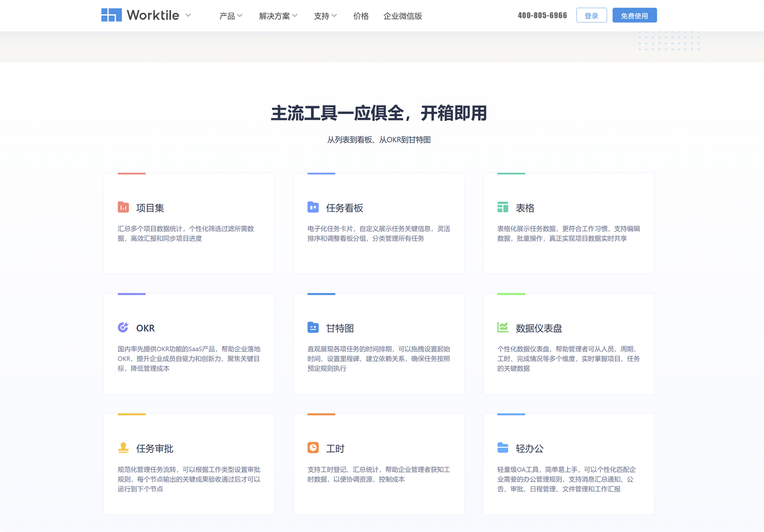Screen dimensions: 764x532
Task: Click the 登录 login button
Action: tap(591, 15)
